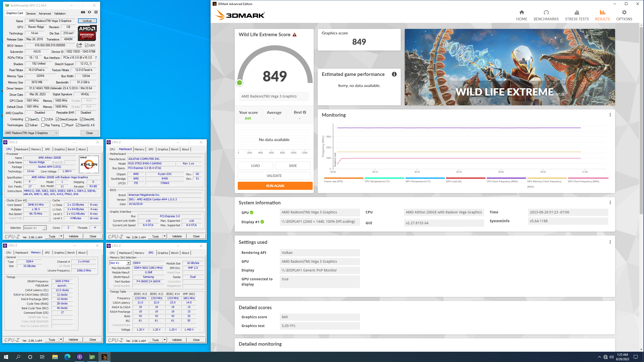Click Close in the GPU-Z window
644x362 pixels.
pos(90,133)
